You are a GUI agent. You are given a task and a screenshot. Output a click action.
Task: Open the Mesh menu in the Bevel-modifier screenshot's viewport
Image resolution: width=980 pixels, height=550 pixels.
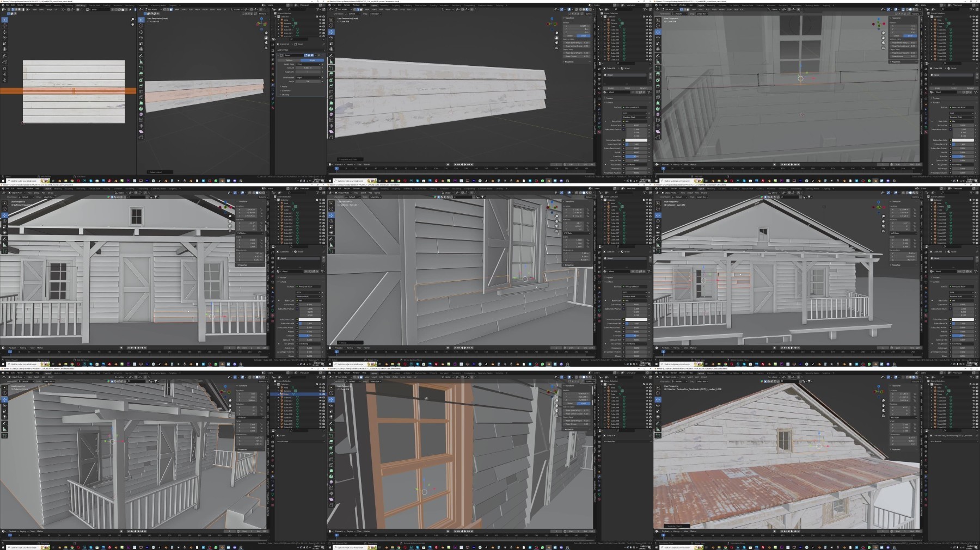(x=197, y=9)
